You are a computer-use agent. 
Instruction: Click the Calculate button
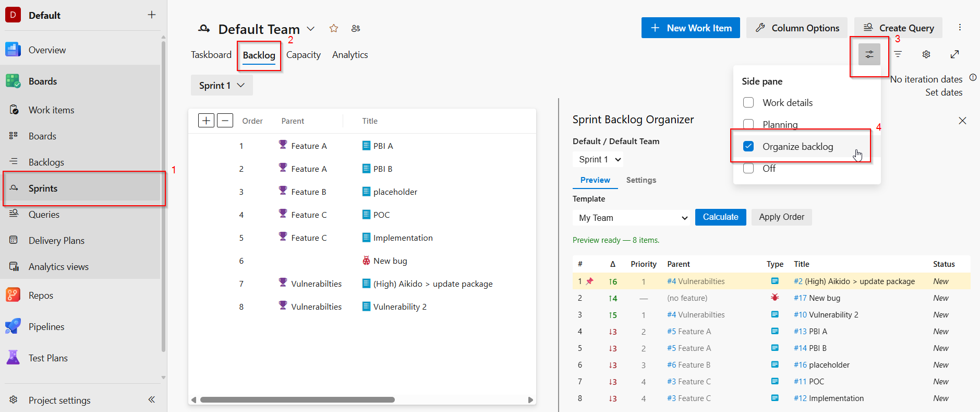coord(720,217)
